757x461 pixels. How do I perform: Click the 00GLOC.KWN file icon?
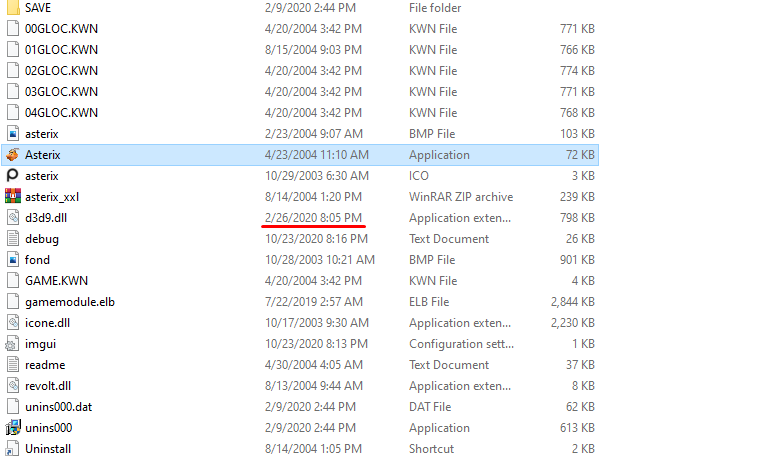(x=13, y=28)
